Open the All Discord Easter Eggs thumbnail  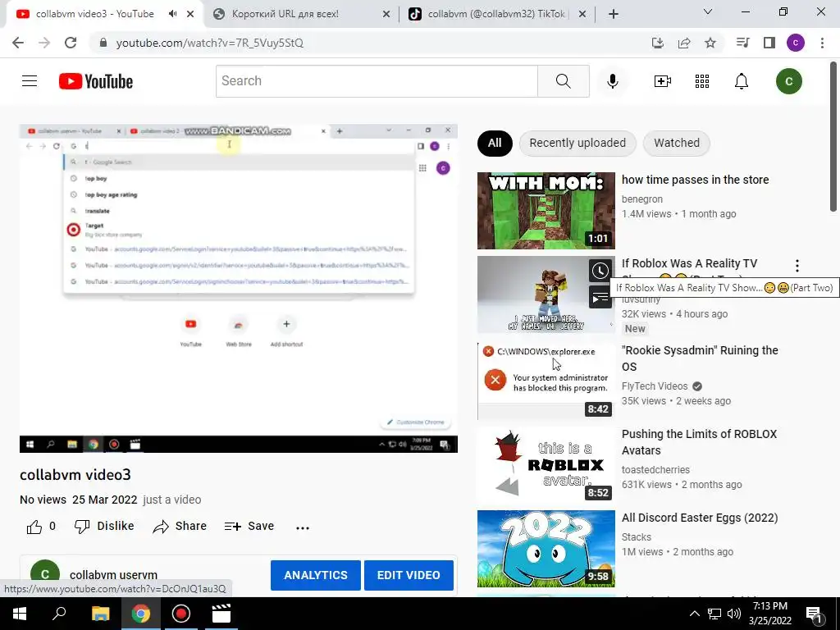click(x=546, y=549)
